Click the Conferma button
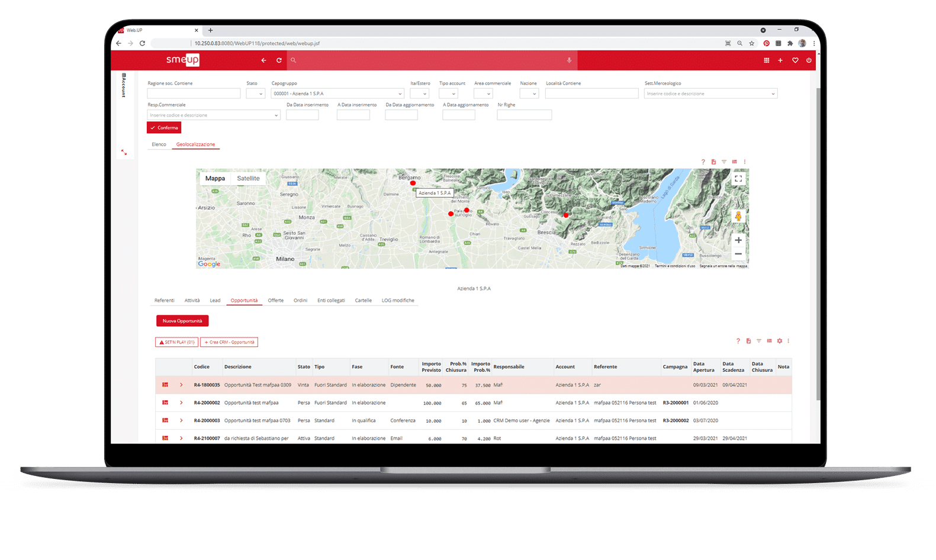The image size is (936, 560). click(x=164, y=128)
